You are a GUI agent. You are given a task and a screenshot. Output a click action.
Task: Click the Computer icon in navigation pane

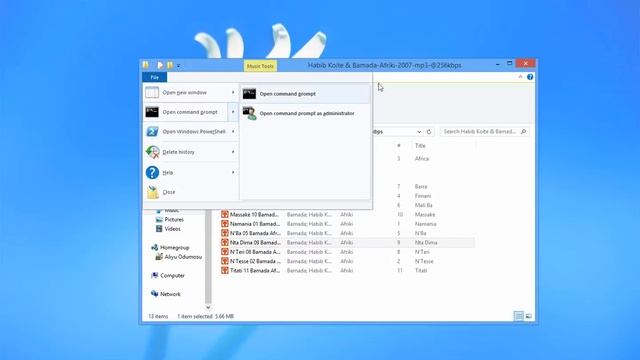154,276
